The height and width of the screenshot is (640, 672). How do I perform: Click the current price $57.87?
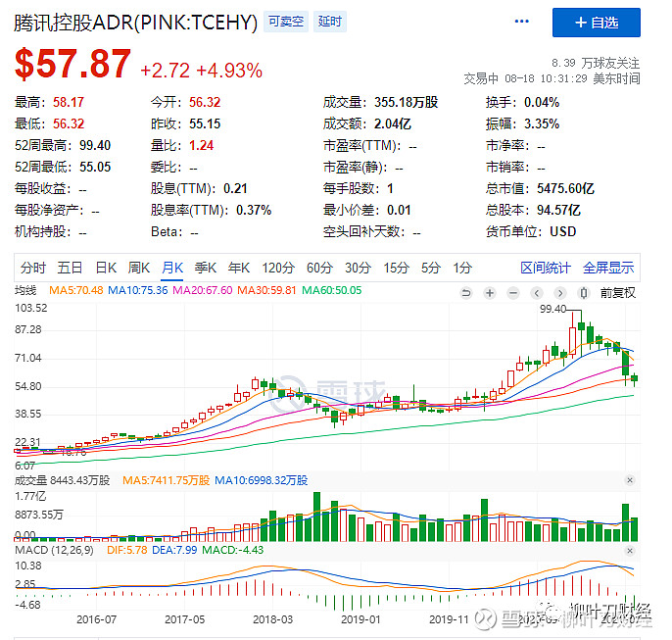(72, 64)
